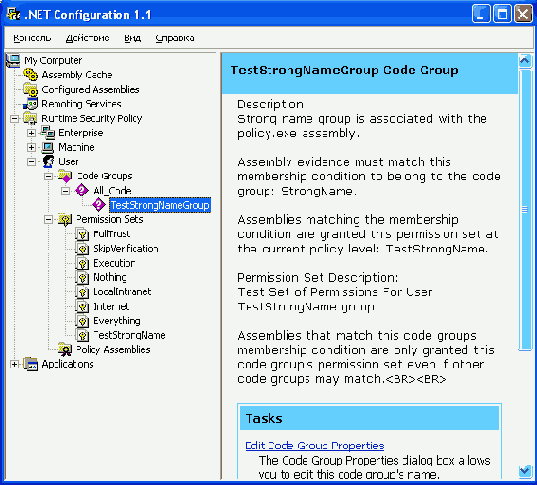Click the User policy level icon
The width and height of the screenshot is (537, 485).
click(x=48, y=162)
